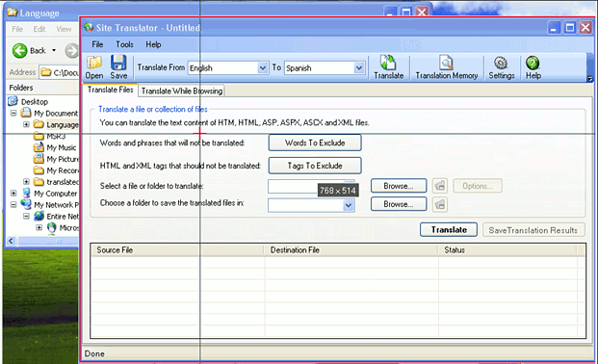Click My Music folder icon

coord(39,147)
